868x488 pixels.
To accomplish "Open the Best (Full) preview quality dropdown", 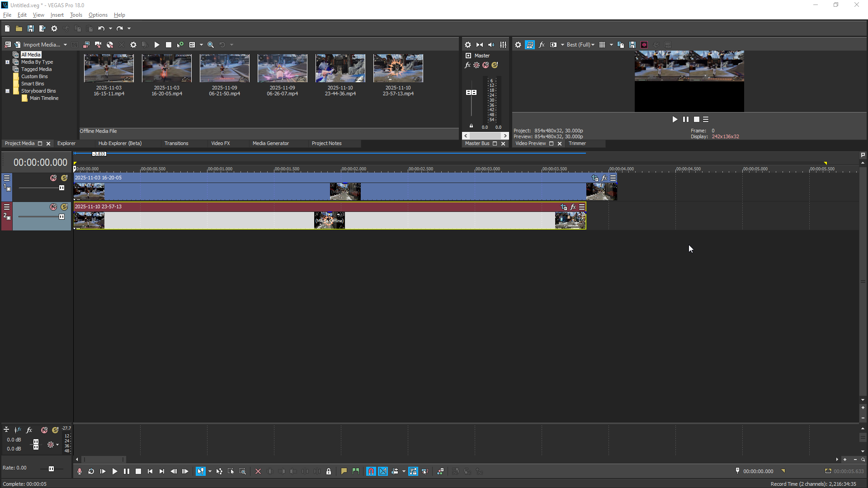I will tap(580, 45).
